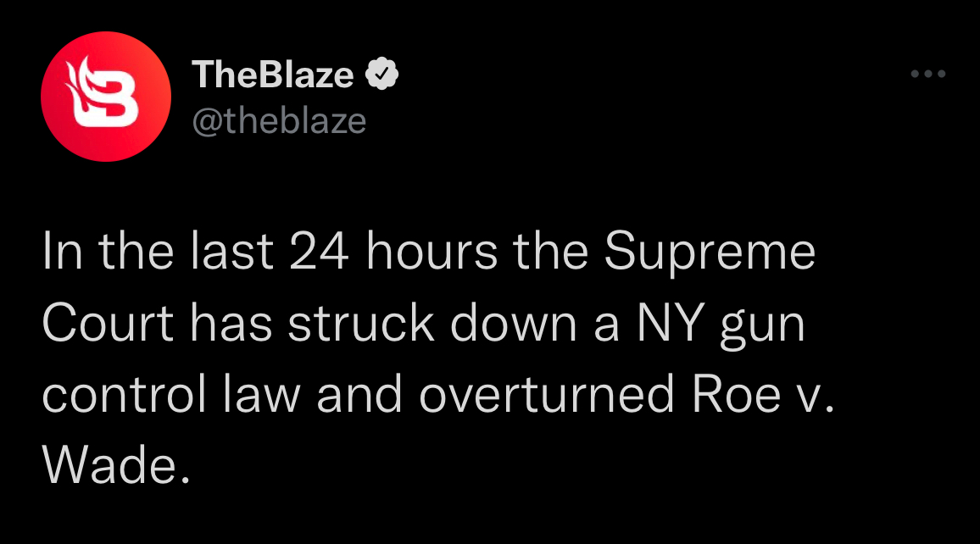Click the number "24" in the tweet text
The width and height of the screenshot is (980, 544).
pyautogui.click(x=319, y=252)
